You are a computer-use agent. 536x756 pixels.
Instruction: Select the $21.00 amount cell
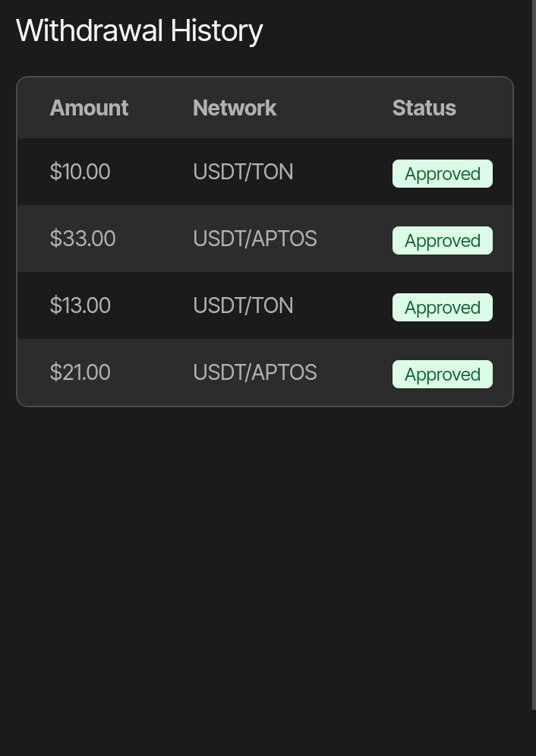[80, 372]
